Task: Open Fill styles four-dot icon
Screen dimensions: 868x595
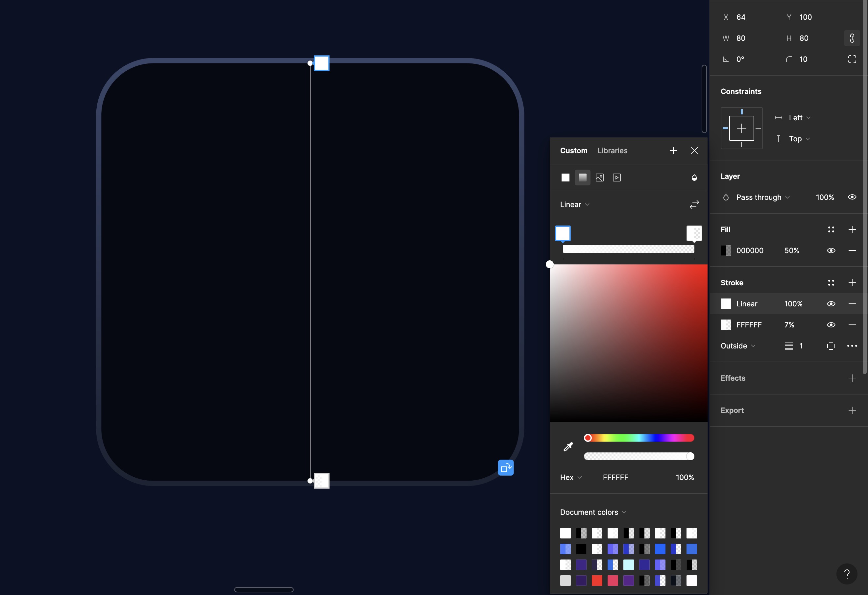Action: [x=831, y=229]
